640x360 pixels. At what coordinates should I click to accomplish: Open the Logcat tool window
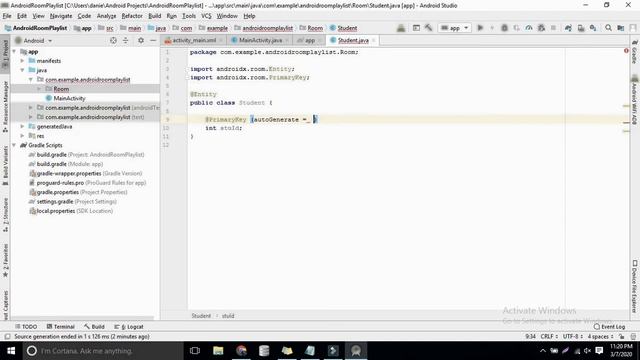click(x=129, y=327)
